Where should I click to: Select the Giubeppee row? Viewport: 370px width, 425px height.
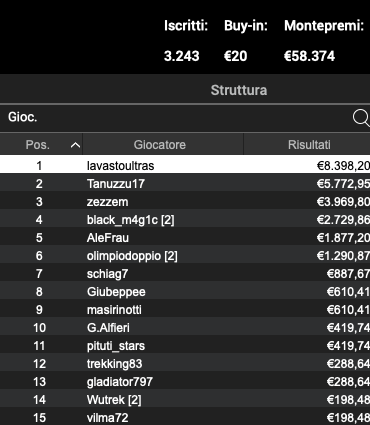[x=185, y=291]
